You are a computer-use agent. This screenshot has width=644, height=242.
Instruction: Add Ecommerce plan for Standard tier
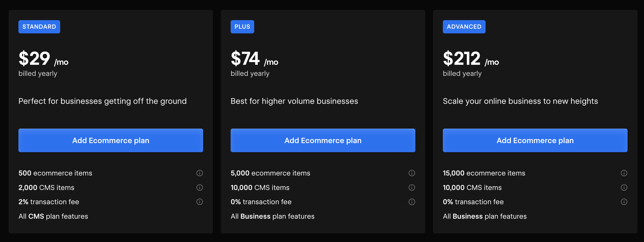pyautogui.click(x=111, y=140)
